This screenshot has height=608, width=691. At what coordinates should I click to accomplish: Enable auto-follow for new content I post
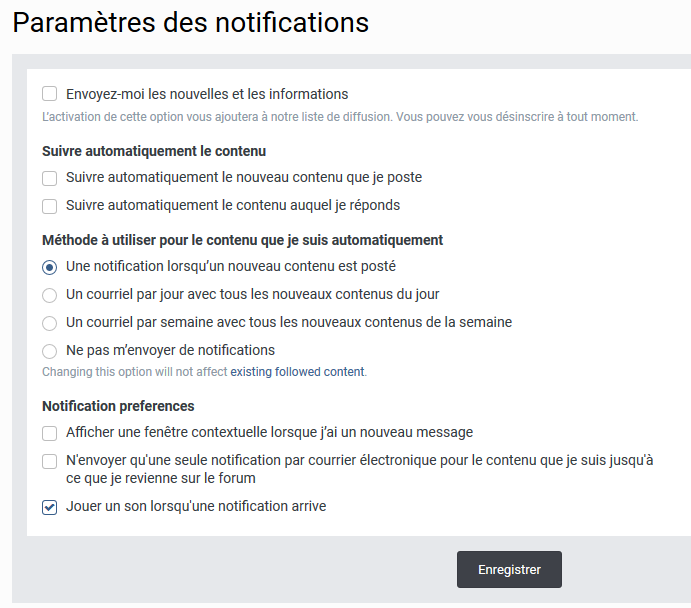[x=50, y=178]
